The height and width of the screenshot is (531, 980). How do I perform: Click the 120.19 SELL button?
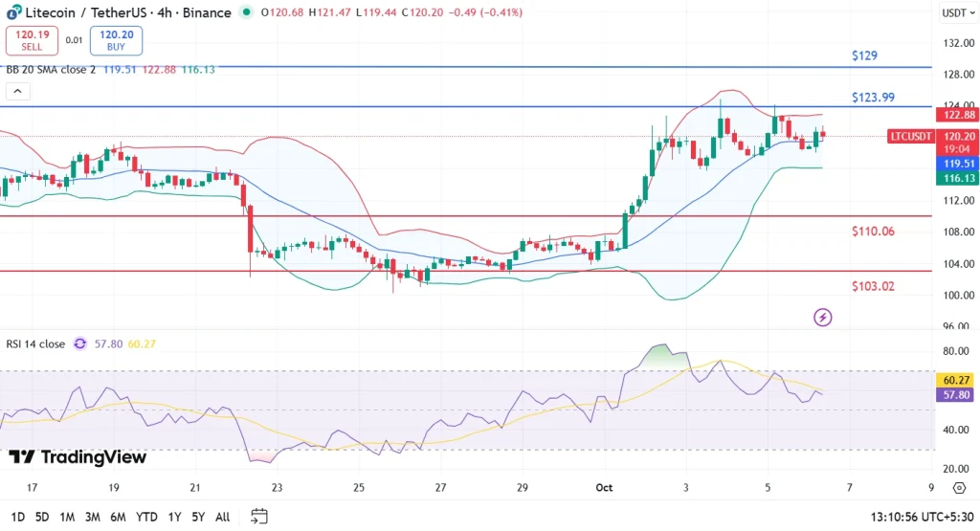(x=31, y=40)
